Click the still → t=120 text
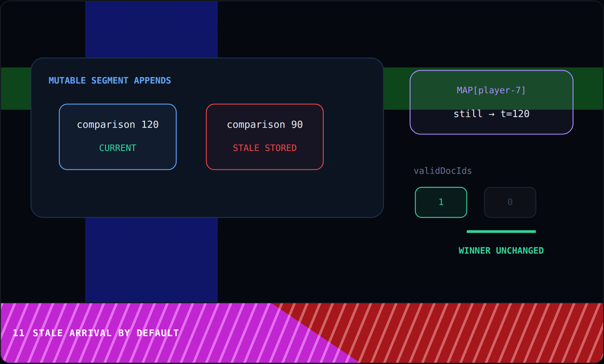This screenshot has height=364, width=604. (492, 114)
